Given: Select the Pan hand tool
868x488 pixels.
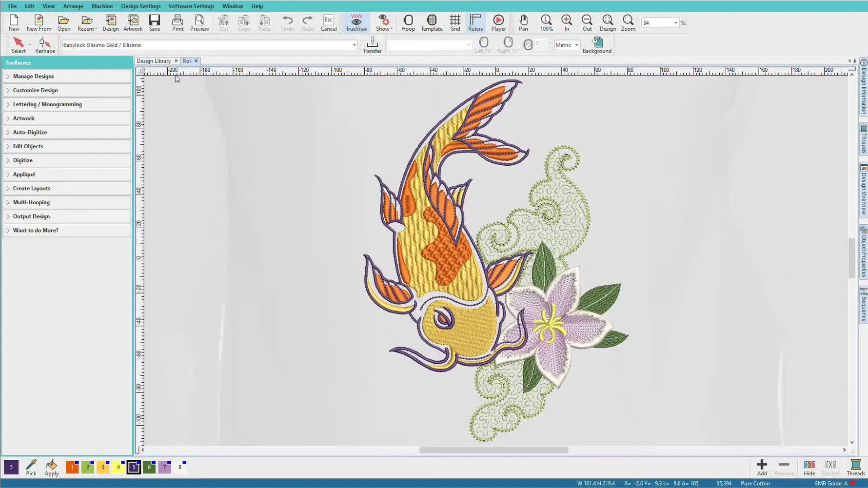Looking at the screenshot, I should (523, 22).
